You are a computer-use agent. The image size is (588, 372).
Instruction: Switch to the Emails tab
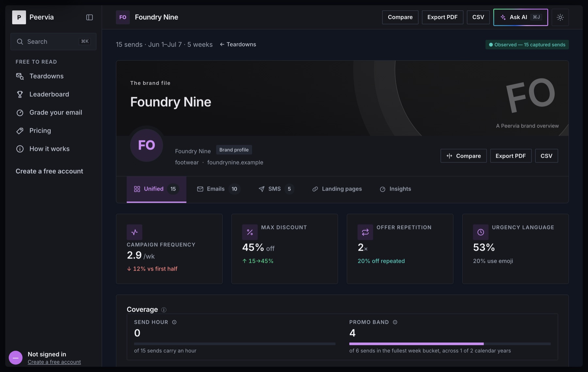pyautogui.click(x=219, y=189)
